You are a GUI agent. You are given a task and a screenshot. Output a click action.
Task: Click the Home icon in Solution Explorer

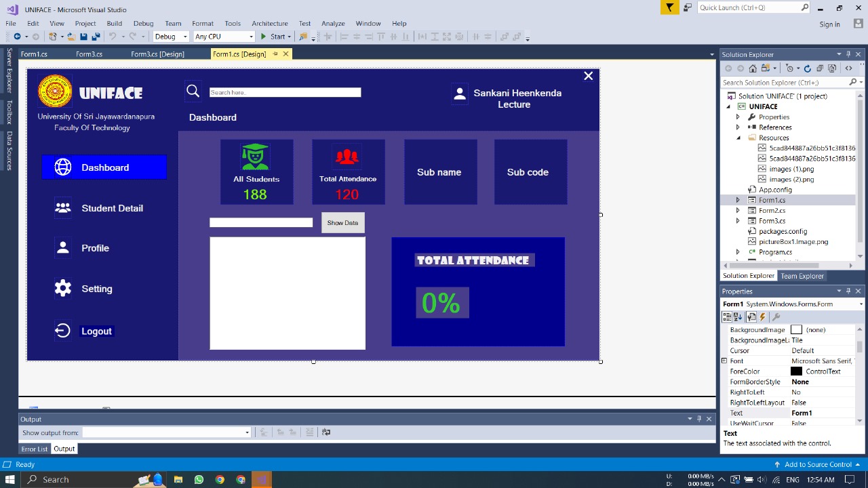(x=753, y=68)
